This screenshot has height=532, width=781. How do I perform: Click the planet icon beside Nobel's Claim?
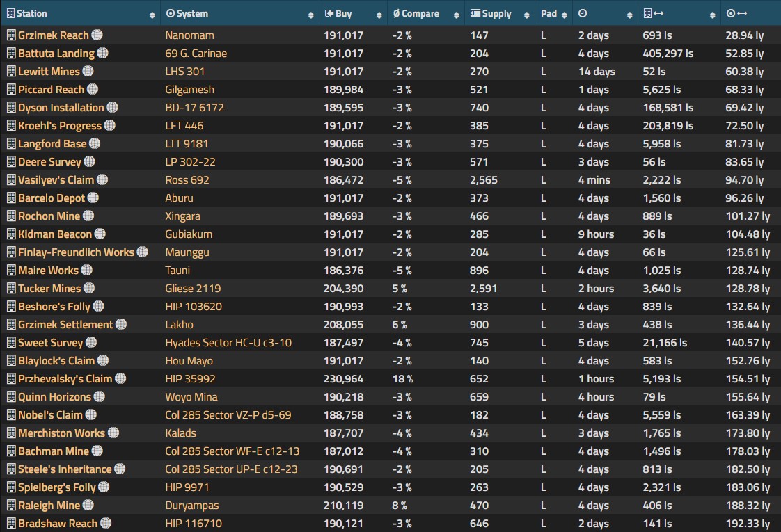click(x=91, y=414)
